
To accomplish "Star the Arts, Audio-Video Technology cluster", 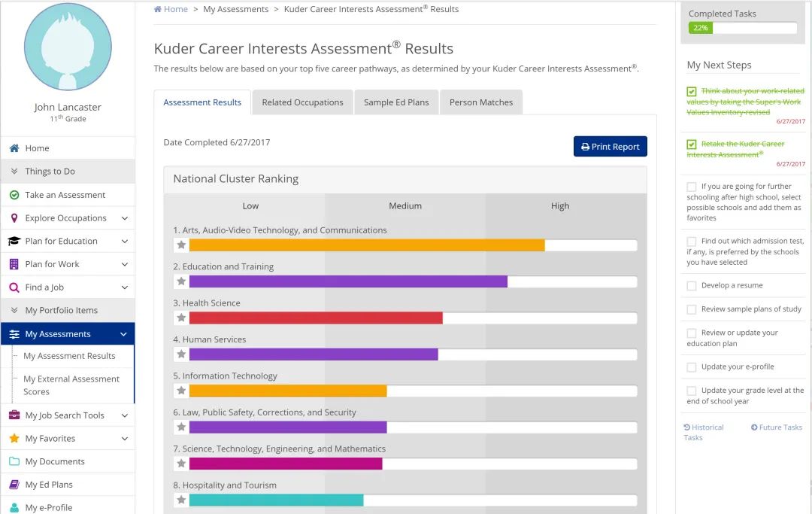I will [x=181, y=245].
